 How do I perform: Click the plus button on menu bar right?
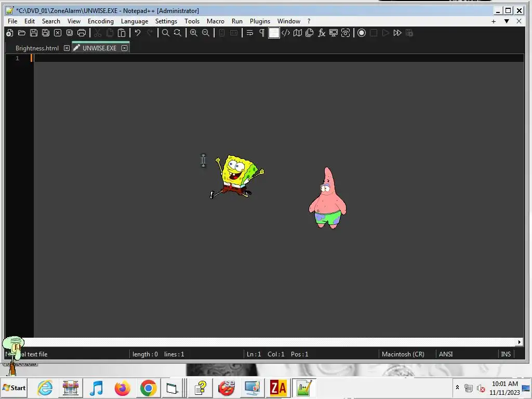click(x=494, y=21)
